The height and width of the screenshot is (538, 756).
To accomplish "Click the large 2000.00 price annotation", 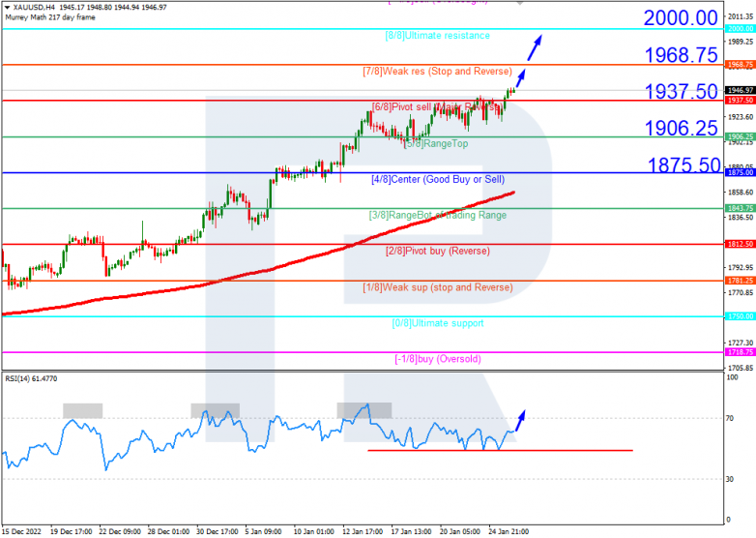I will [681, 18].
